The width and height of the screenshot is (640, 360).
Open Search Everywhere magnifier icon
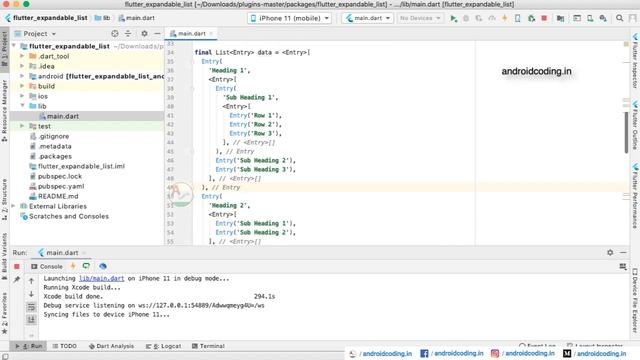point(619,18)
